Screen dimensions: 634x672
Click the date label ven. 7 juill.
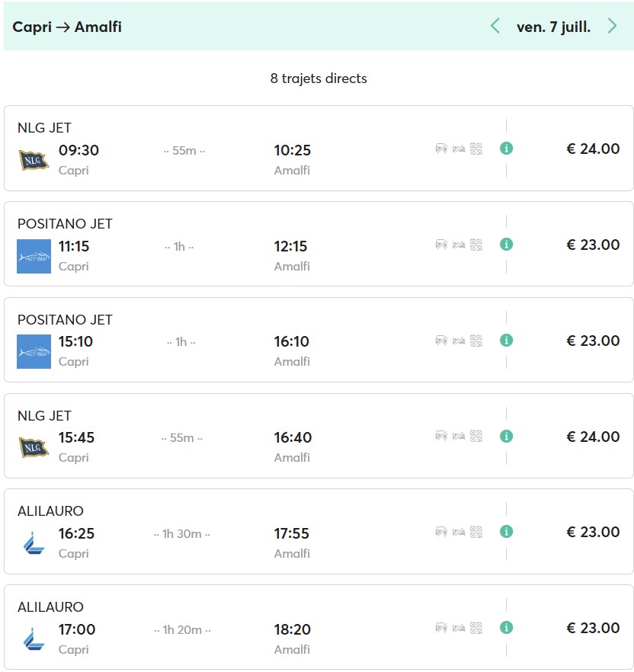553,27
